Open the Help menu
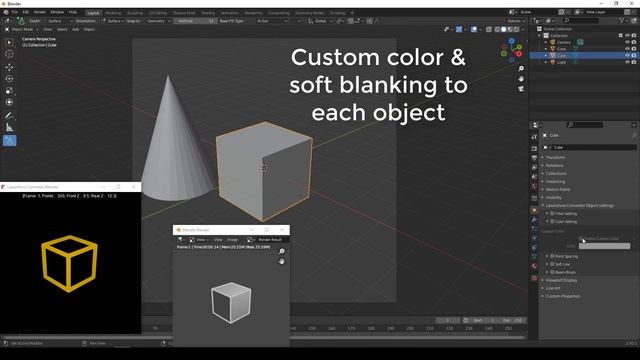Viewport: 640px width, 360px height. (73, 12)
